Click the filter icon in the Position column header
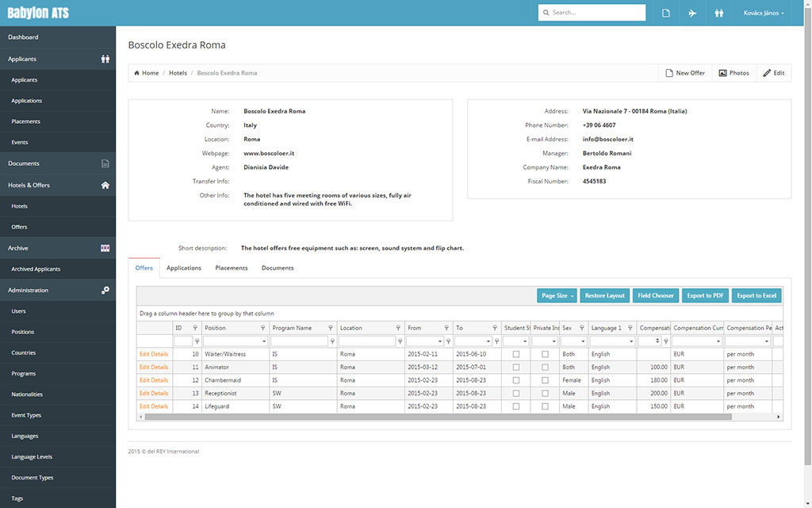 coord(262,328)
